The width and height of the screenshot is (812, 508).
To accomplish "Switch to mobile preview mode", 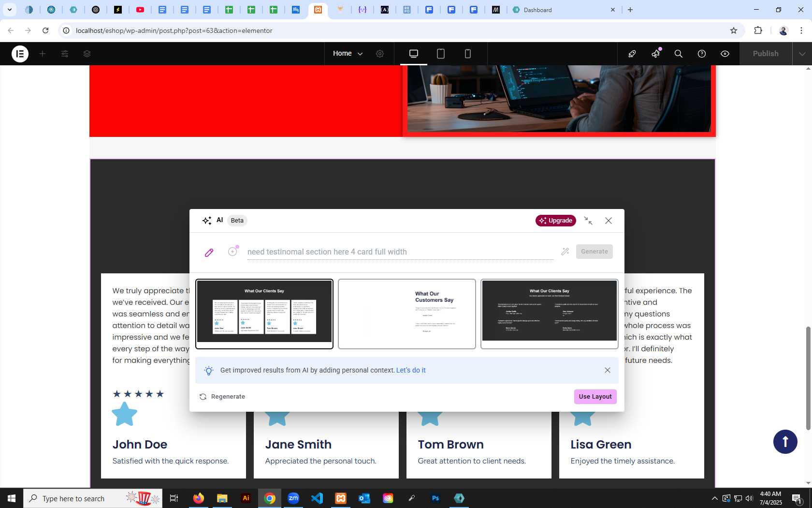I will pyautogui.click(x=468, y=54).
